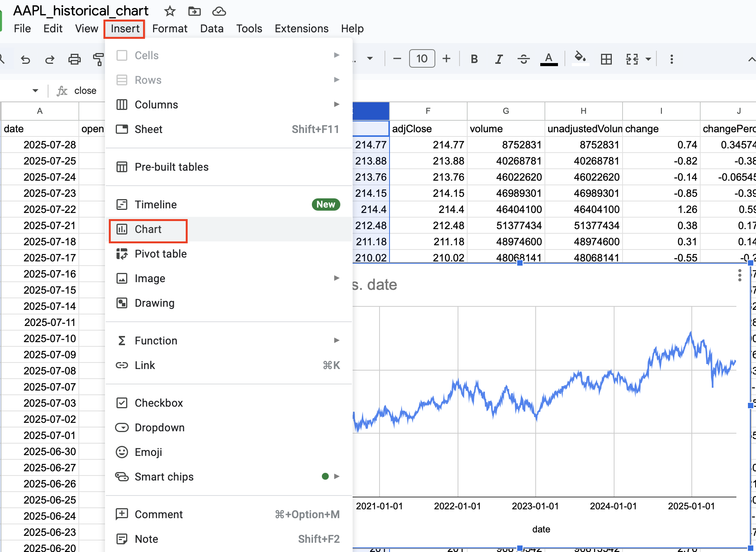Image resolution: width=756 pixels, height=552 pixels.
Task: Click the Comment icon in the menu
Action: [x=122, y=514]
